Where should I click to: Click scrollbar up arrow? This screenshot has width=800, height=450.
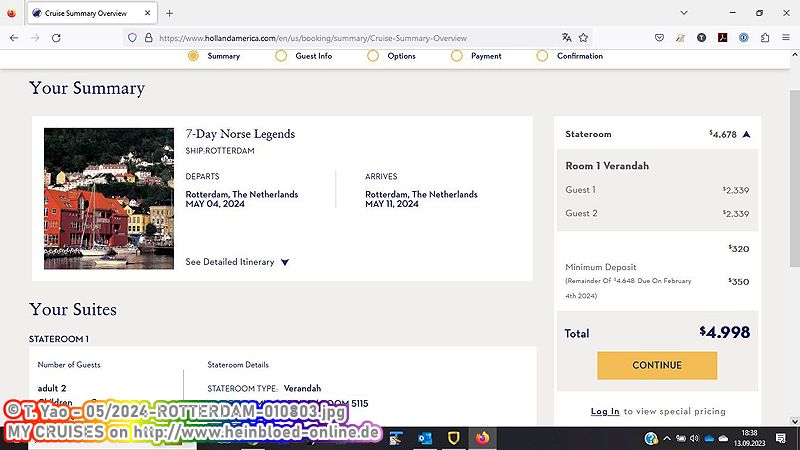point(794,55)
